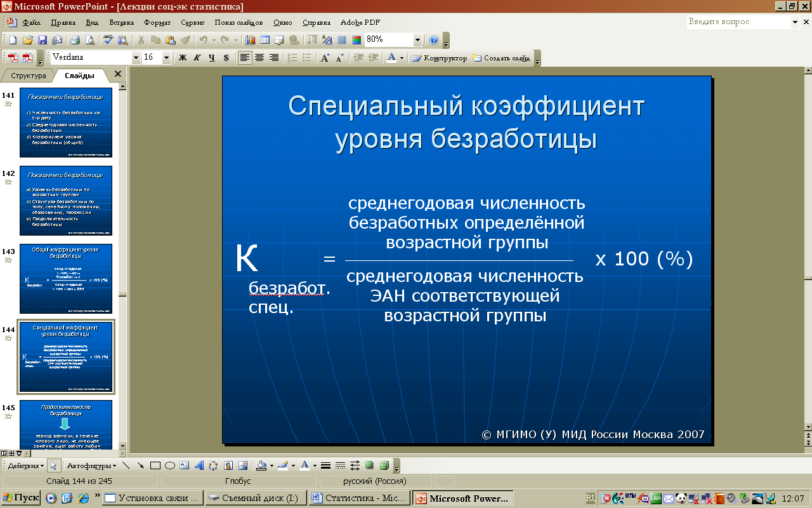
Task: Insert WordArt from the drawing toolbar
Action: [199, 465]
